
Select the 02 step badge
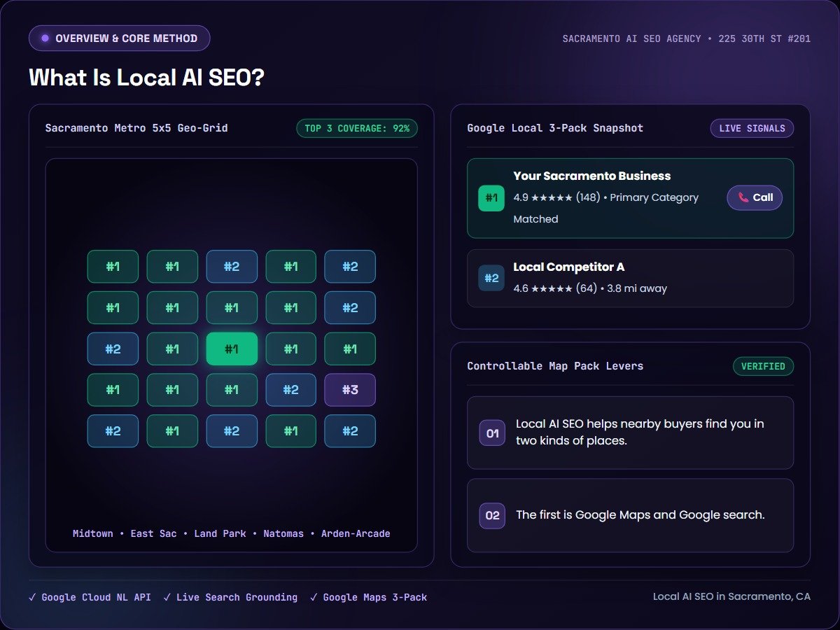tap(492, 515)
